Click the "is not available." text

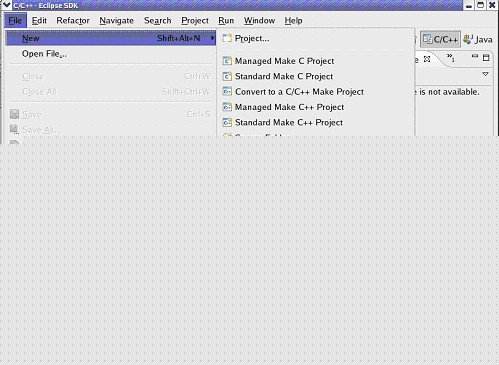pyautogui.click(x=449, y=92)
